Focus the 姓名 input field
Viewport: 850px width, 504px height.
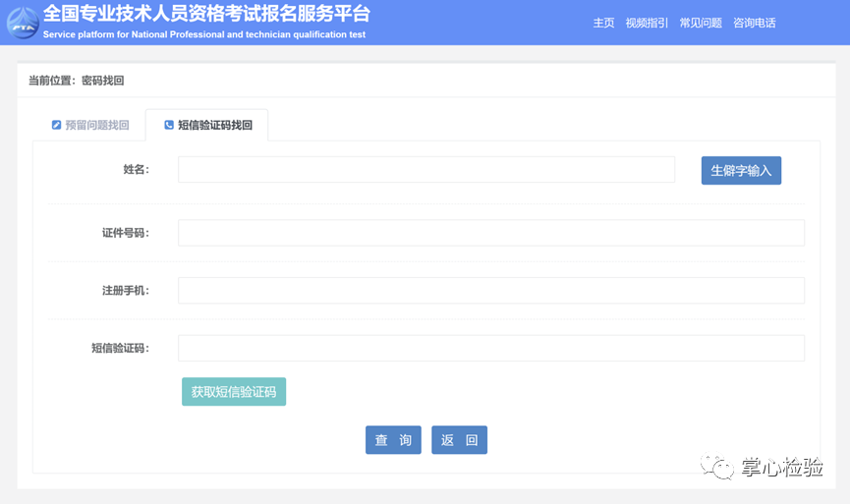pos(425,170)
